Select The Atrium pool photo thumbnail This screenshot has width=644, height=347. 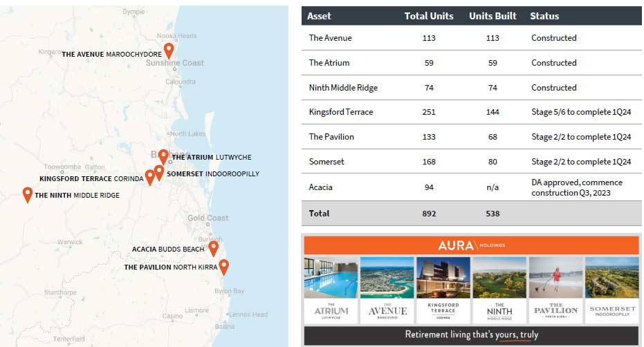pos(331,277)
